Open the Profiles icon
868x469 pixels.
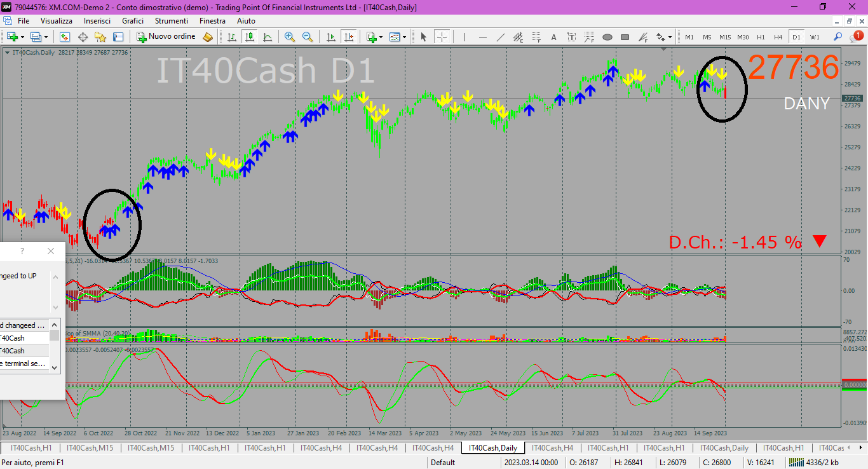[36, 37]
